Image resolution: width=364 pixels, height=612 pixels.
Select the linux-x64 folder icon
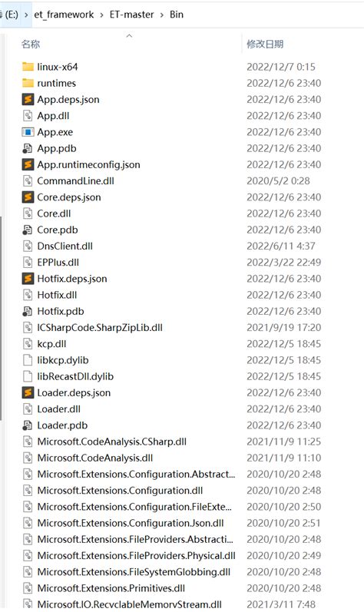pyautogui.click(x=28, y=67)
